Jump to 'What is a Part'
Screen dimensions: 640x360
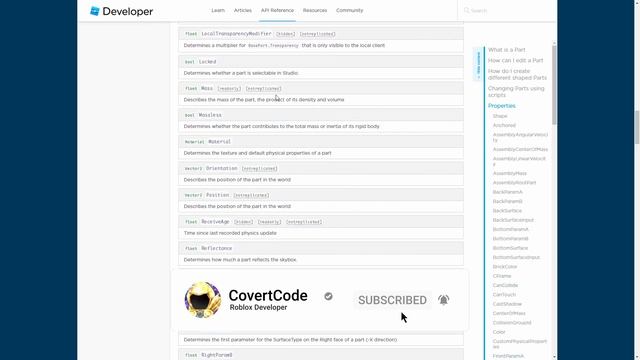click(507, 50)
